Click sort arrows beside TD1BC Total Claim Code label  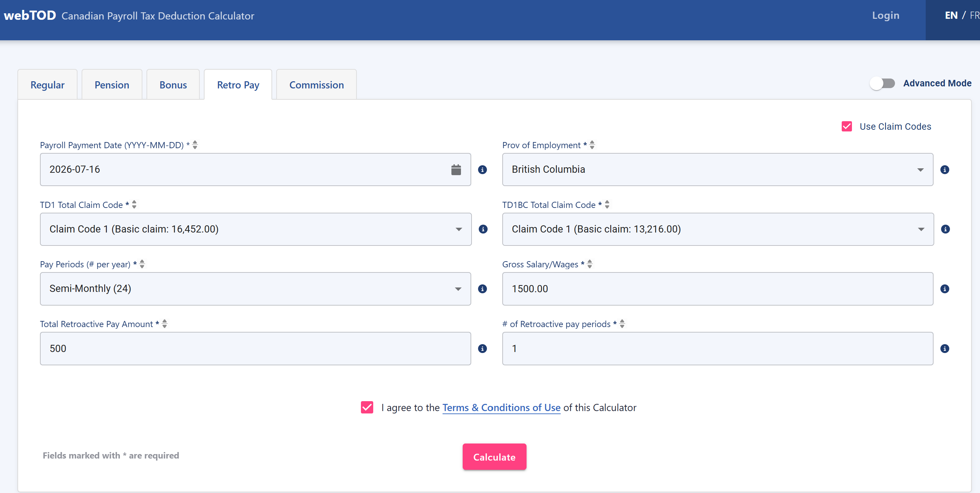coord(607,205)
